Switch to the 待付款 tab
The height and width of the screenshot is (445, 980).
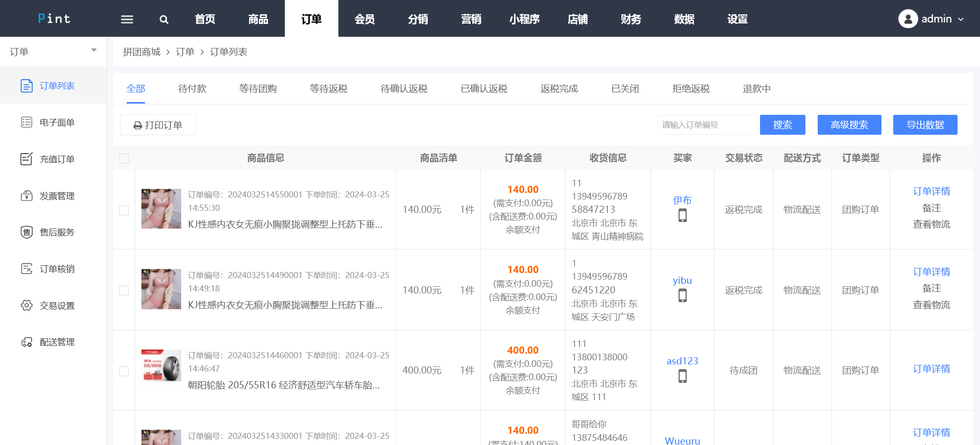pyautogui.click(x=192, y=89)
